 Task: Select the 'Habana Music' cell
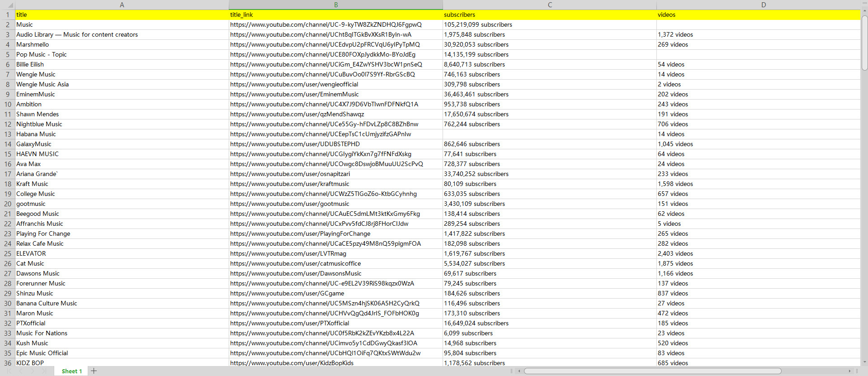click(122, 134)
